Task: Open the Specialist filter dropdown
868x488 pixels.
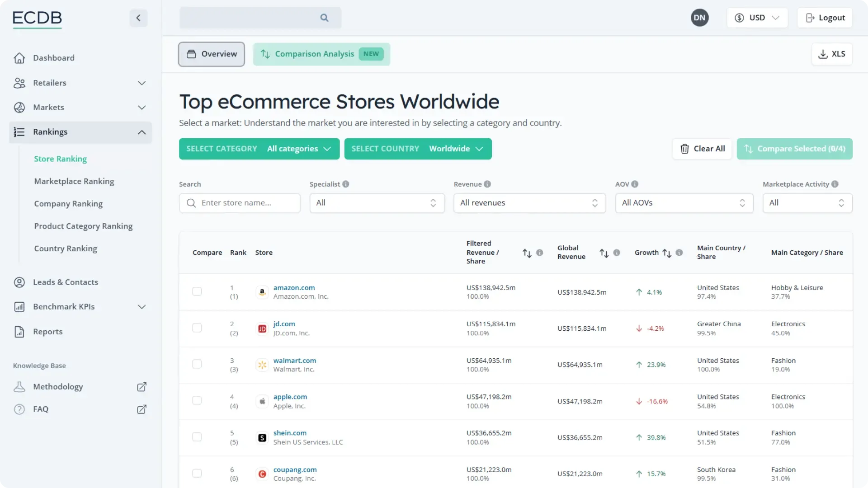Action: (x=377, y=203)
